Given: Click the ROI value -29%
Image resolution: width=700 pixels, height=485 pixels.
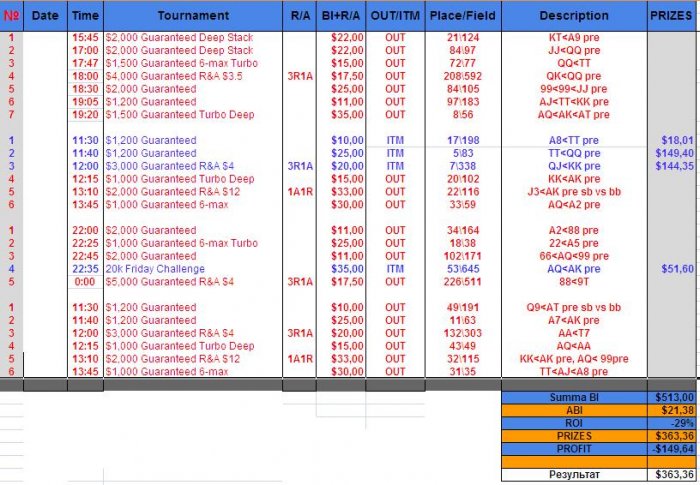Looking at the screenshot, I should (671, 423).
